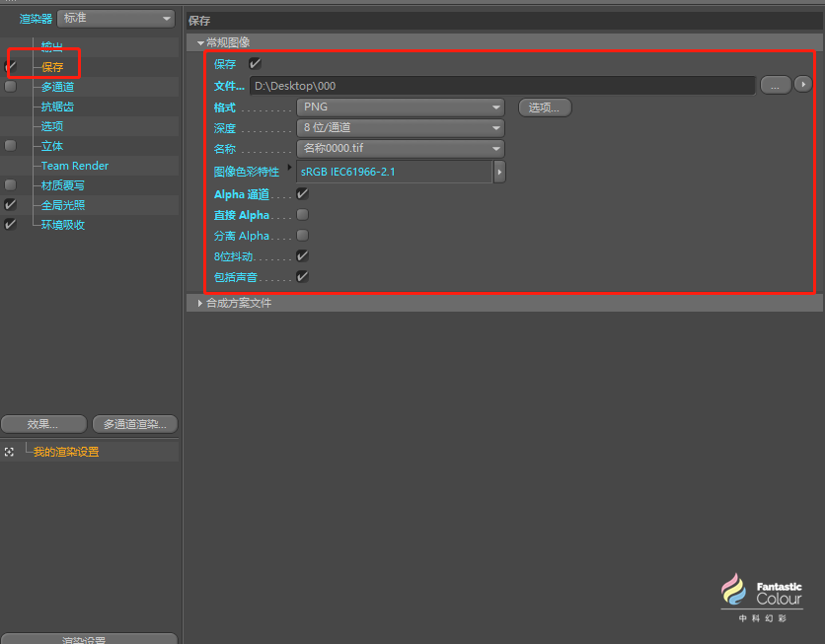
Task: Open the 深度 8 位/通道 dropdown
Action: click(401, 128)
